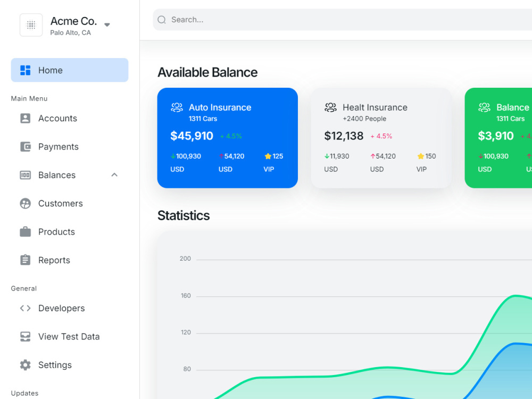Viewport: 532px width, 399px height.
Task: Open the Products menu item
Action: click(70, 232)
